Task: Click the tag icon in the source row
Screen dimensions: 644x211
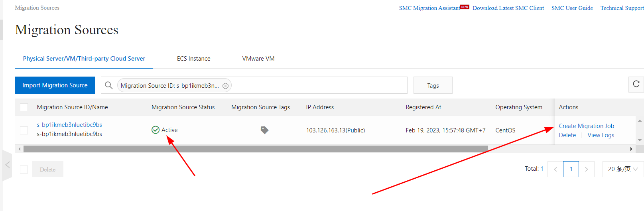Action: coord(264,130)
